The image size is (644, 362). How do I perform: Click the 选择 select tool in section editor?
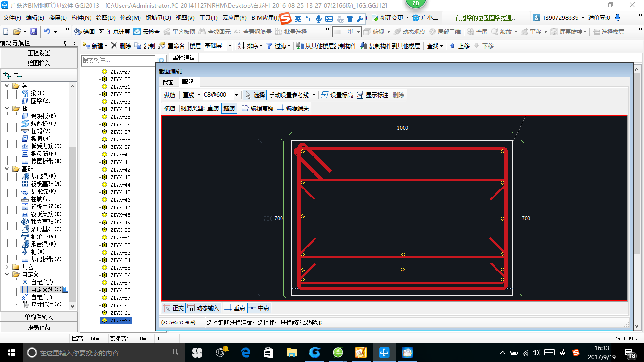pos(255,95)
